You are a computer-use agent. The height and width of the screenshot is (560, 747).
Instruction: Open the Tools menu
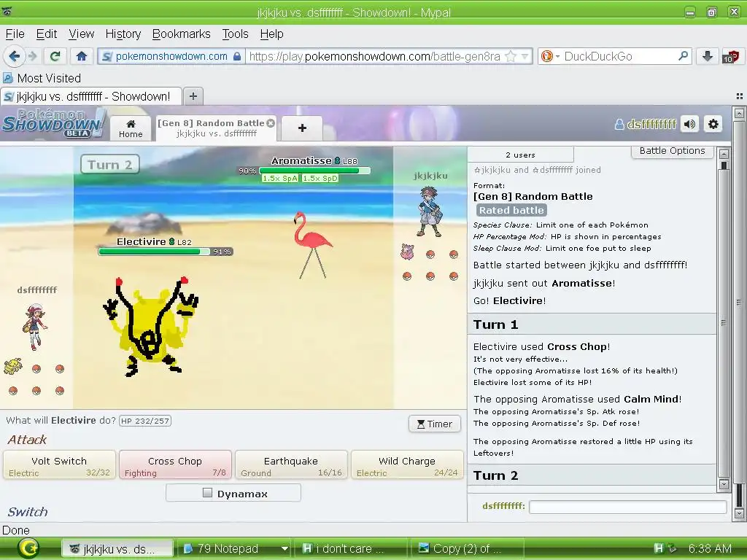pyautogui.click(x=235, y=34)
